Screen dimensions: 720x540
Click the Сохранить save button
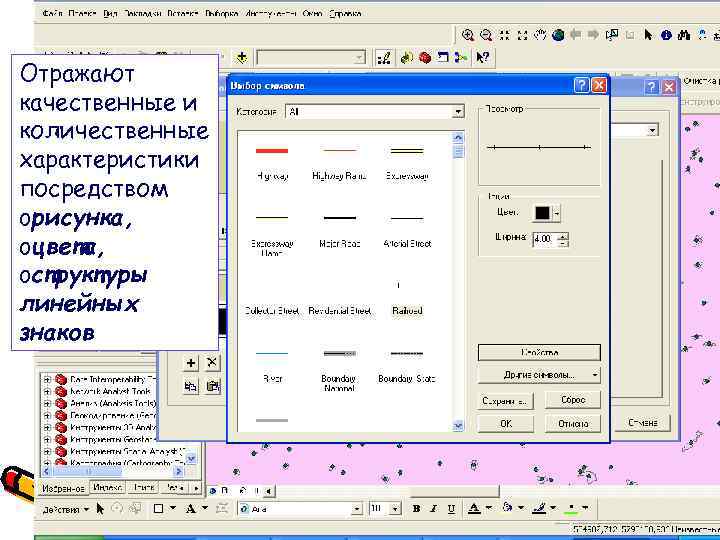506,400
